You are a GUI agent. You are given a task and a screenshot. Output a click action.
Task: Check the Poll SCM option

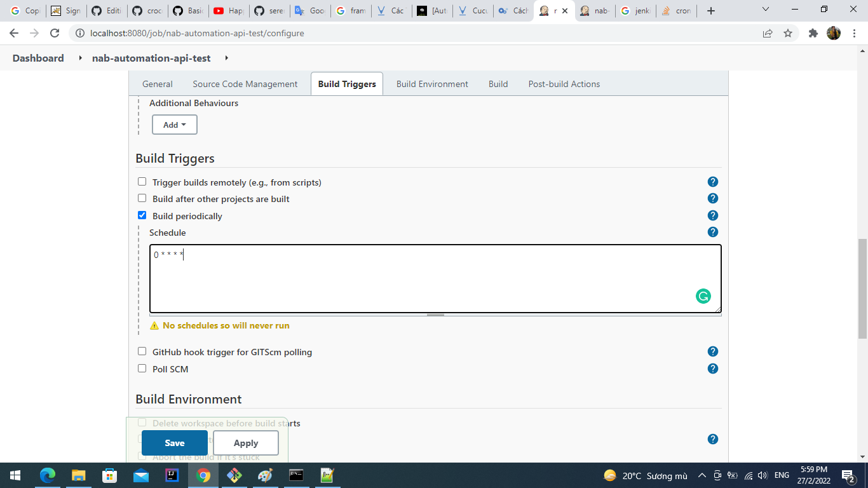pyautogui.click(x=142, y=369)
